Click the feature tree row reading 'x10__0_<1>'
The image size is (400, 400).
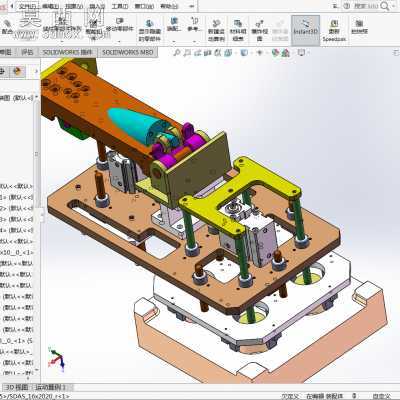click(x=17, y=252)
